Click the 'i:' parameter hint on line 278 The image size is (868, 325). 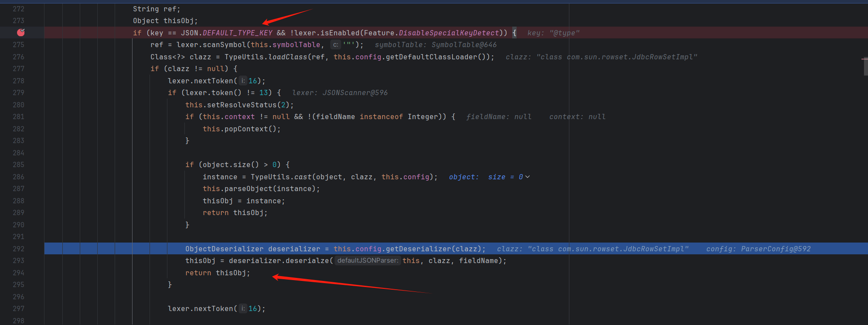click(x=243, y=81)
